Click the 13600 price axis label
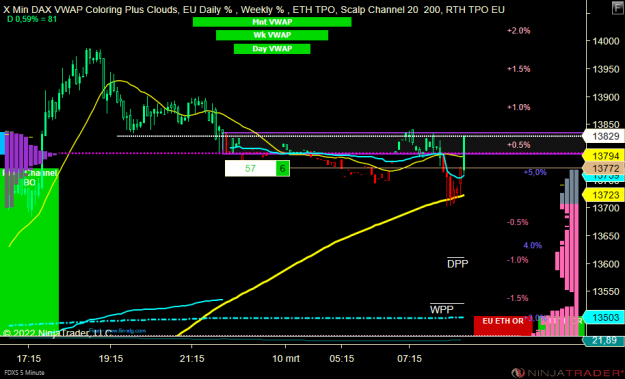This screenshot has width=625, height=379. pyautogui.click(x=606, y=264)
